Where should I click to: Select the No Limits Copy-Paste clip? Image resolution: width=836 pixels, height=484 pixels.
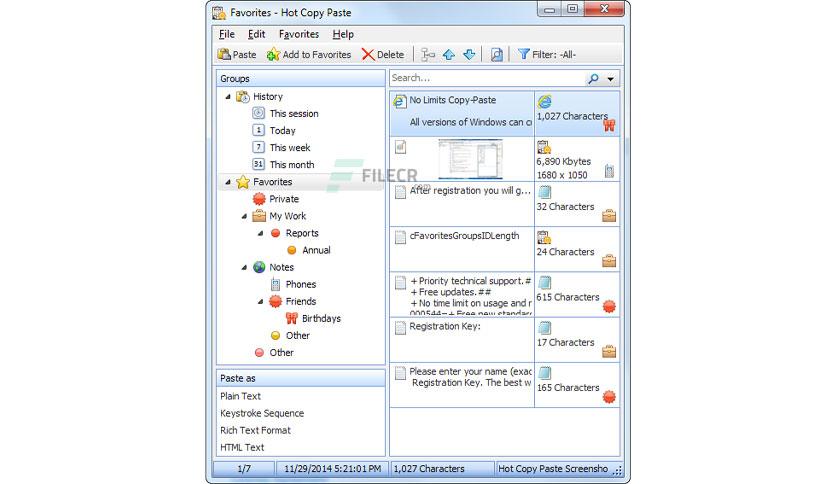[462, 113]
